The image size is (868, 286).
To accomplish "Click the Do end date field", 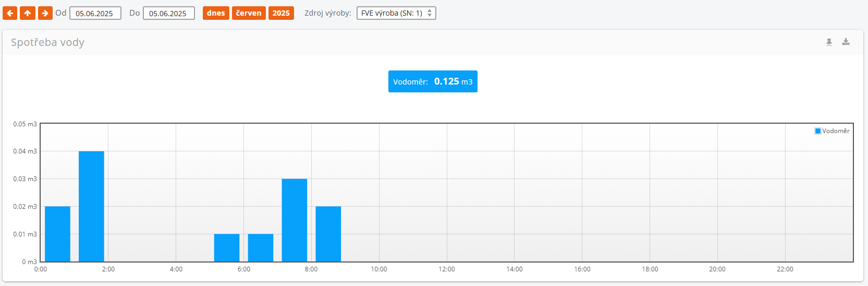I will [169, 13].
